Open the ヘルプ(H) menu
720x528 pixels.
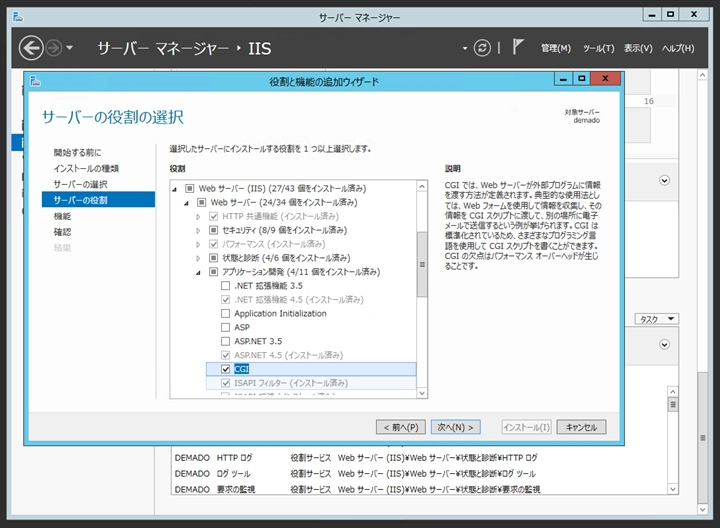(x=678, y=48)
